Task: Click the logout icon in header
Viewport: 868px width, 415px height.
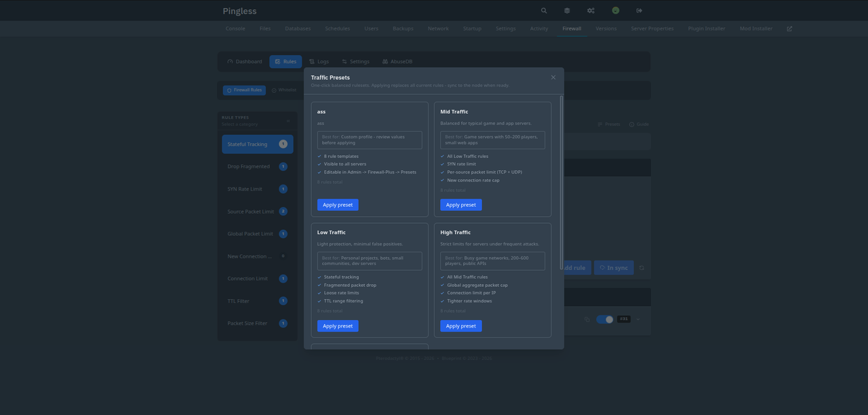Action: (x=639, y=11)
